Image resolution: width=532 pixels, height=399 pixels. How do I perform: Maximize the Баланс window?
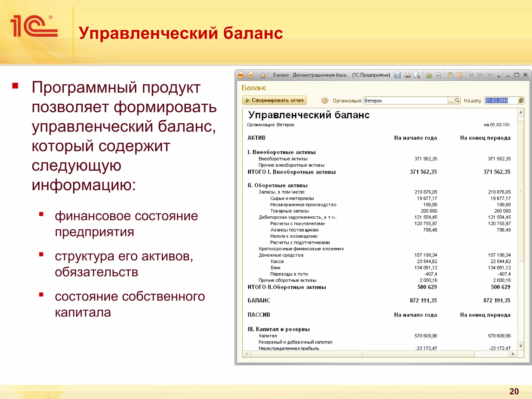pyautogui.click(x=517, y=75)
